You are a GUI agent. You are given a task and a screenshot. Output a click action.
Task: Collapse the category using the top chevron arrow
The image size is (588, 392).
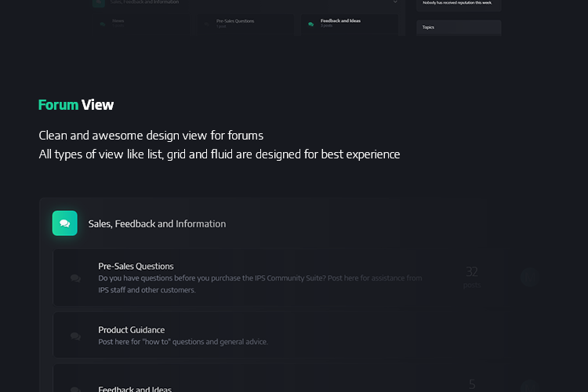coord(395,2)
